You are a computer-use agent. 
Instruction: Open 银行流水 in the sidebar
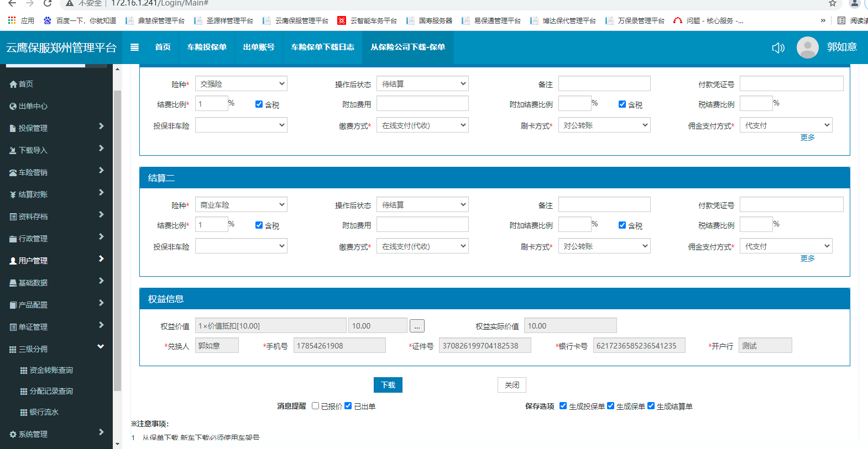click(x=44, y=412)
